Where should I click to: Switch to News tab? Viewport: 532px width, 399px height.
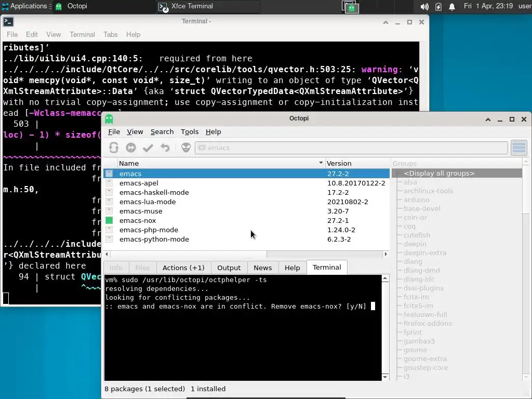point(262,268)
